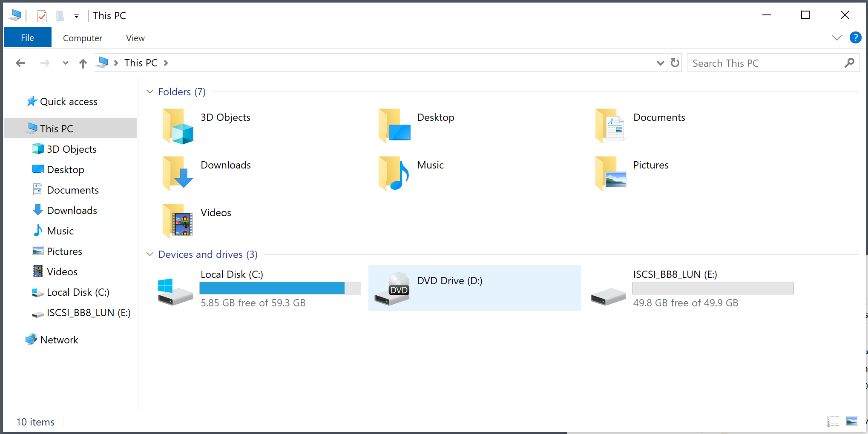The image size is (868, 434).
Task: Click the Back navigation arrow
Action: (x=20, y=63)
